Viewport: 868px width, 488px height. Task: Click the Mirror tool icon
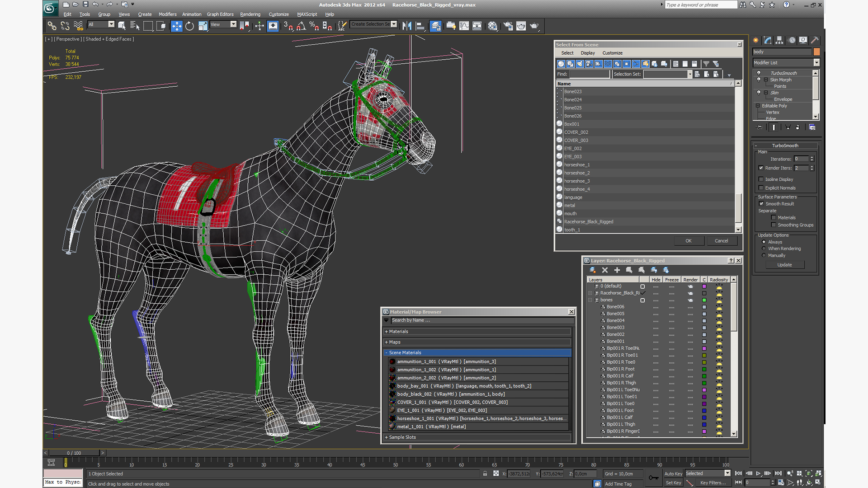407,26
